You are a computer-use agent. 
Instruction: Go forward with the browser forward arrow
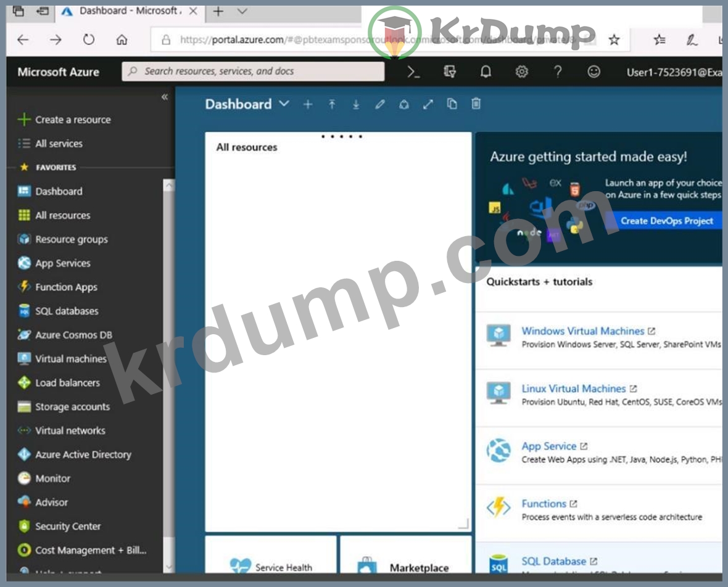[x=56, y=40]
